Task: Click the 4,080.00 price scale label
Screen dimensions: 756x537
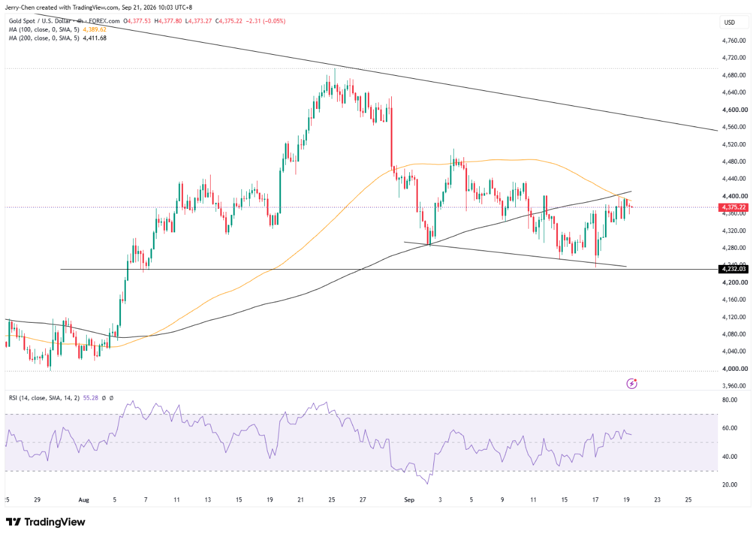Action: (733, 334)
